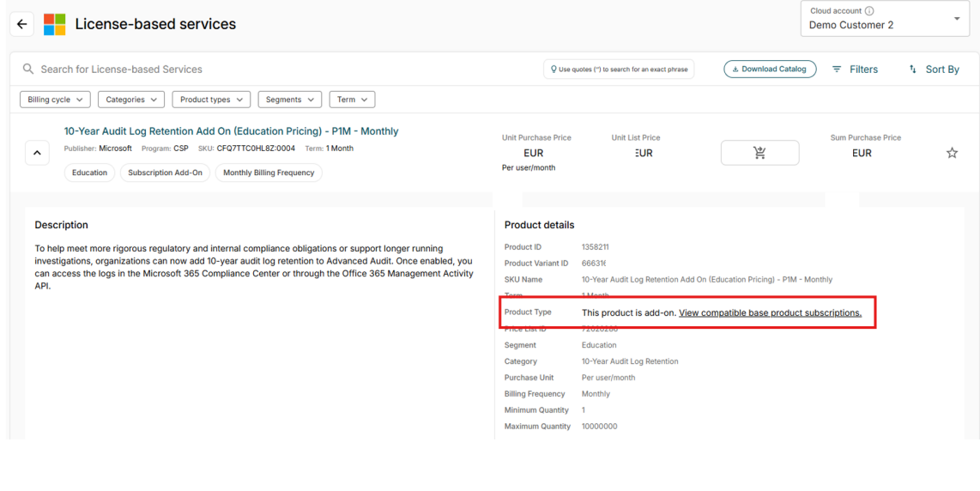Click the Category value 10-Year Audit Log Retention
The height and width of the screenshot is (491, 980).
629,361
